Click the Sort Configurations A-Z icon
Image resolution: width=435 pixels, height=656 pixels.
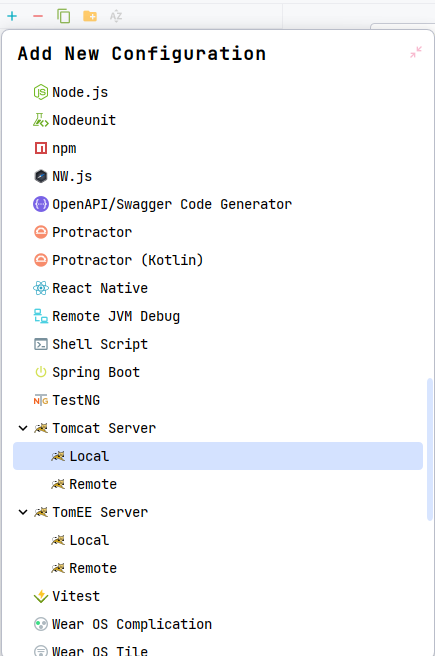(x=116, y=16)
